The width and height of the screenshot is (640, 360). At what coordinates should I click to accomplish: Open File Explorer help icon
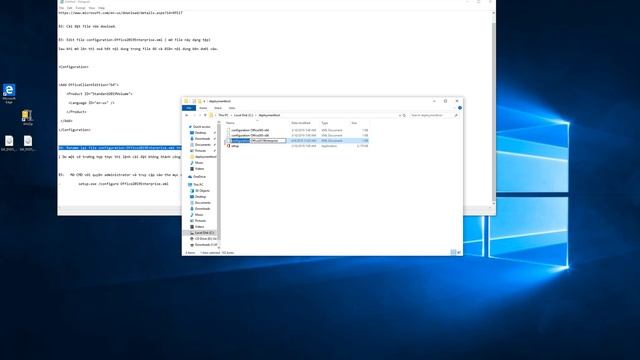[x=460, y=108]
